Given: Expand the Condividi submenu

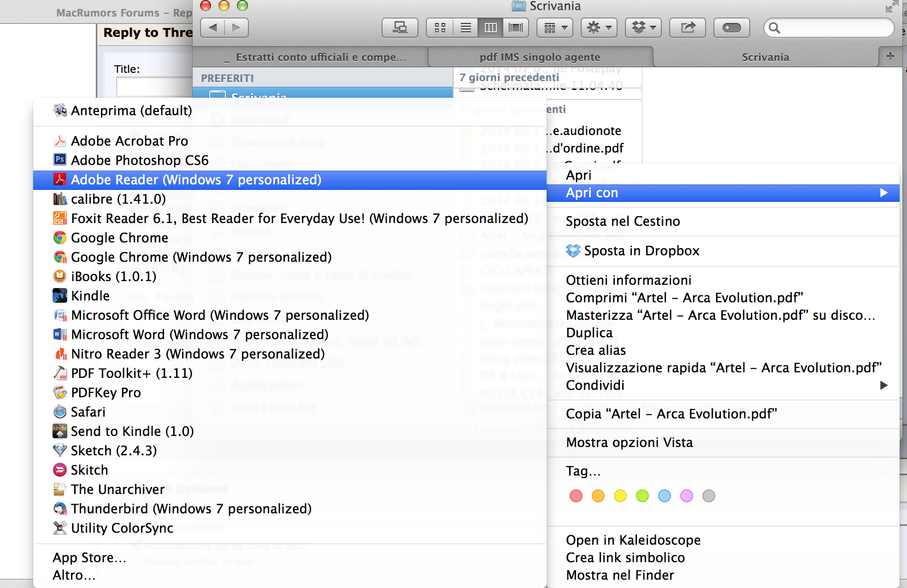Looking at the screenshot, I should (x=723, y=385).
